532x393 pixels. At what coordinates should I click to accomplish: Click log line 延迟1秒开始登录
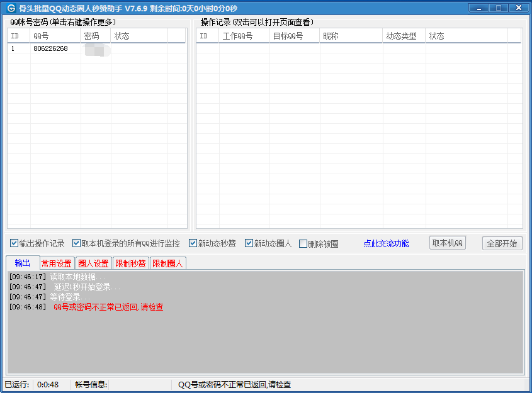coord(87,287)
